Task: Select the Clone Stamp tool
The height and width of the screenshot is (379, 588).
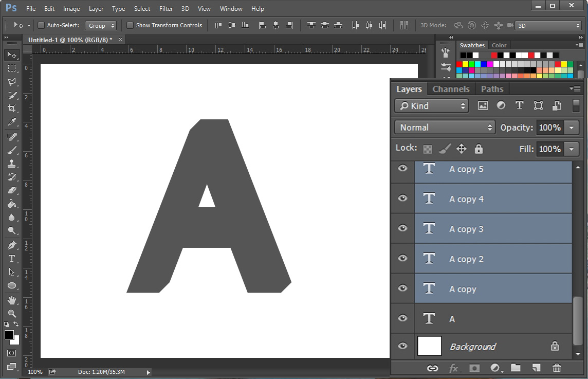Action: click(x=12, y=164)
